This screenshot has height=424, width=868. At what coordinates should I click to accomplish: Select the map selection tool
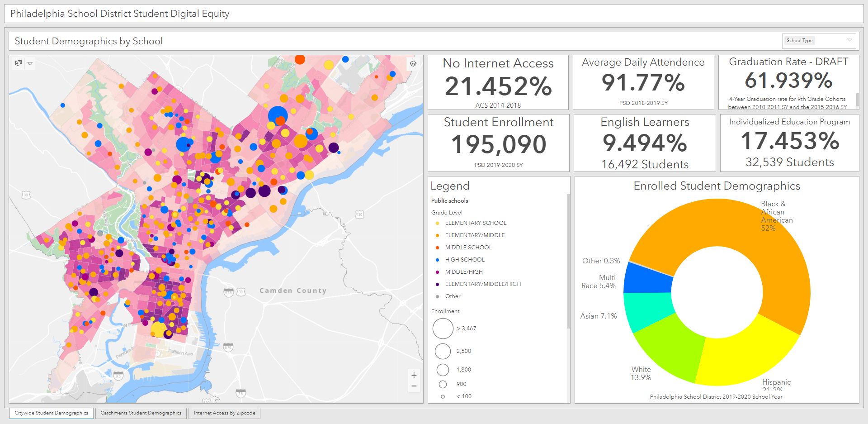pyautogui.click(x=18, y=63)
